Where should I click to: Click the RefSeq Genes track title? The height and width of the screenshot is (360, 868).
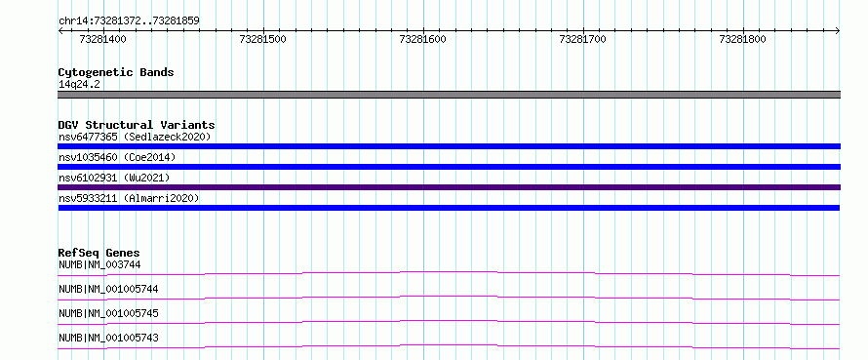99,253
